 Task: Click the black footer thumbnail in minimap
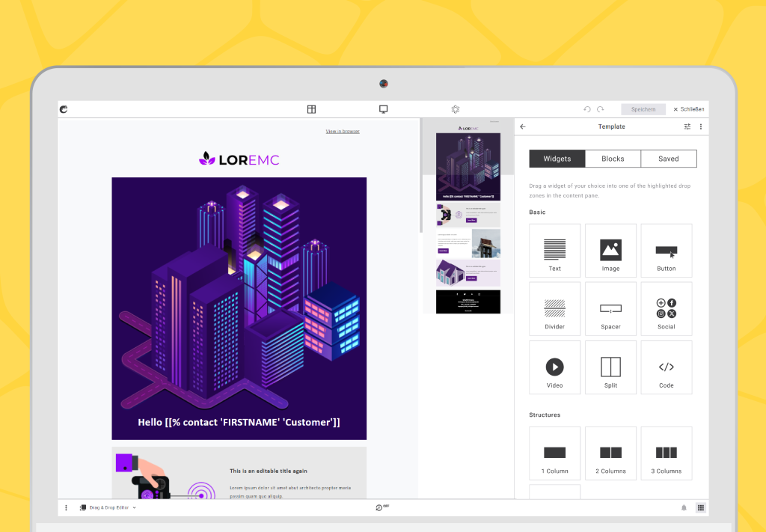(x=468, y=302)
